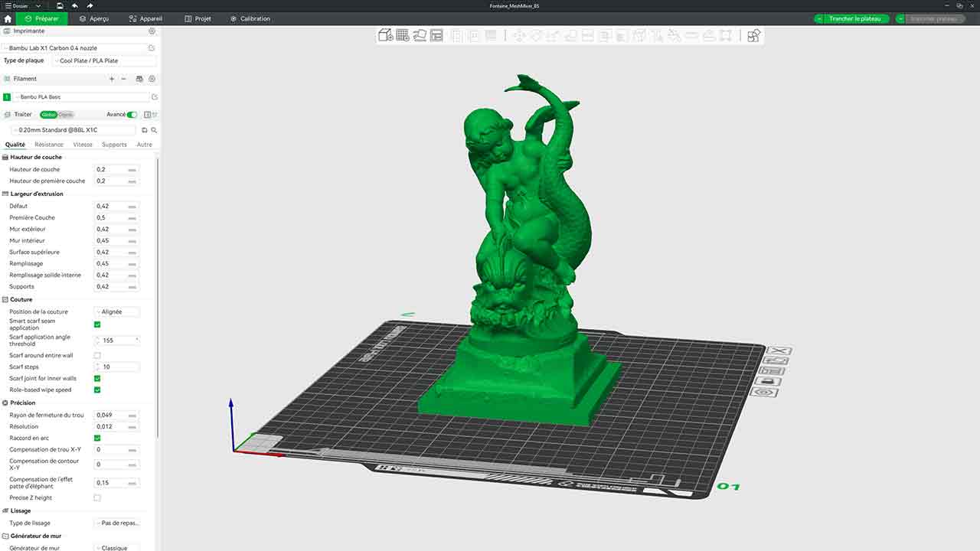Screen dimensions: 980x551
Task: Uncheck the Raccord en arc checkbox
Action: tap(97, 438)
